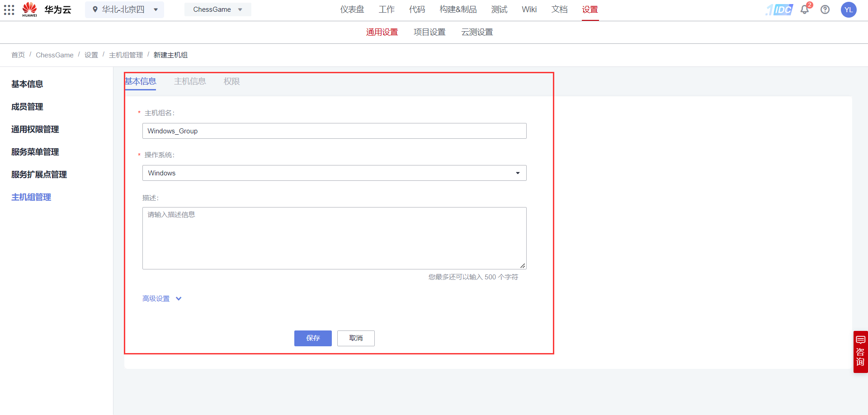Open the Wiki menu item

[x=529, y=9]
